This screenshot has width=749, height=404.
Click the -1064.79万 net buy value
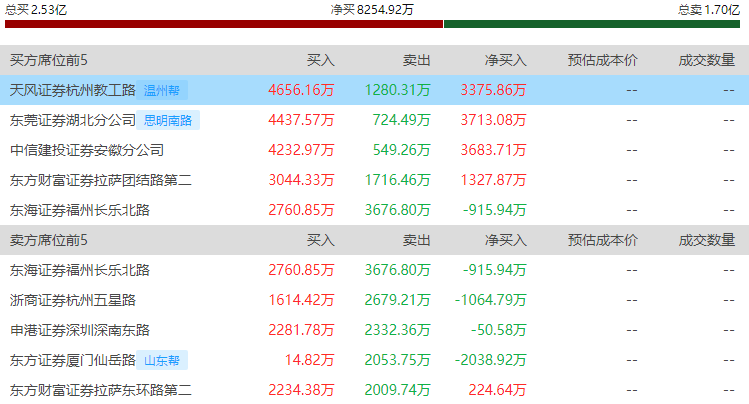[x=491, y=300]
